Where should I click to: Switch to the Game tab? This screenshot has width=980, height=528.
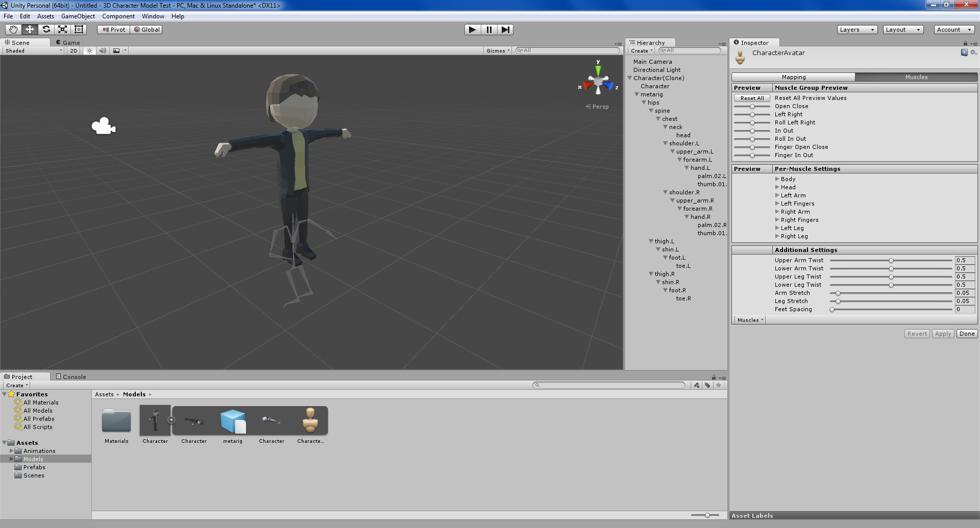pos(68,43)
